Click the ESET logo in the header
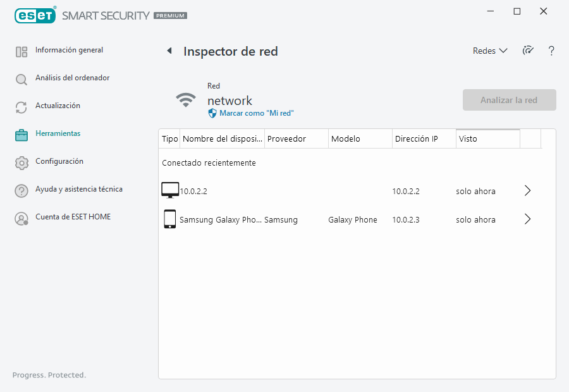This screenshot has width=569, height=392. [x=35, y=15]
